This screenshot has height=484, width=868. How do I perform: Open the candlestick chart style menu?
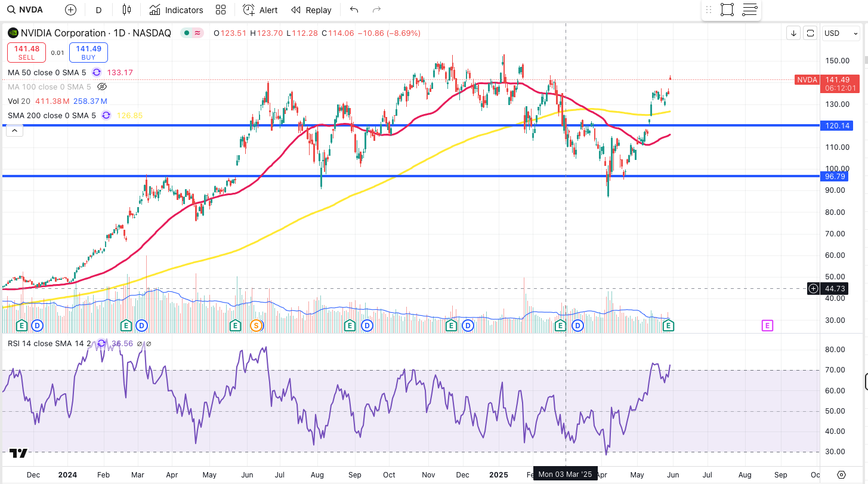(x=126, y=10)
